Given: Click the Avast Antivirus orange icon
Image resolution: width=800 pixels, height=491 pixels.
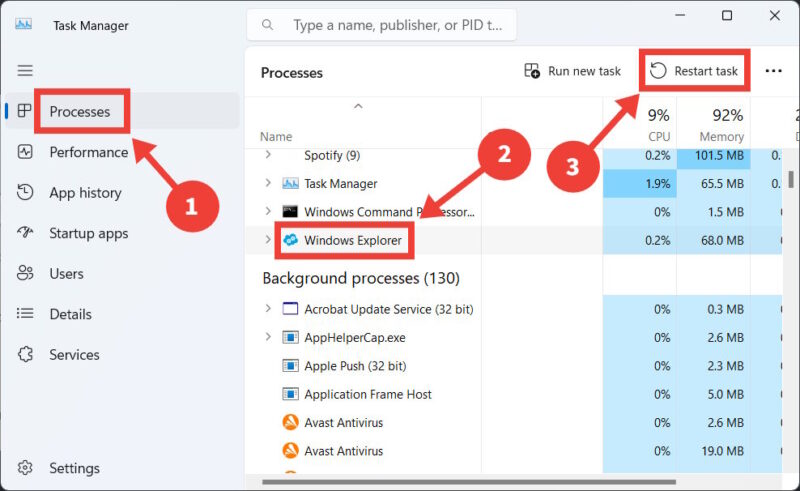Looking at the screenshot, I should 291,422.
